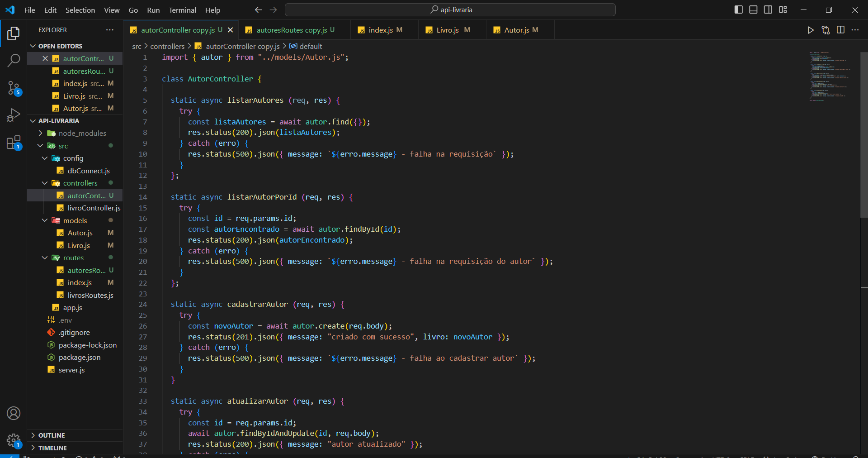Viewport: 868px width, 458px height.
Task: Open the .env file in explorer
Action: pyautogui.click(x=75, y=320)
